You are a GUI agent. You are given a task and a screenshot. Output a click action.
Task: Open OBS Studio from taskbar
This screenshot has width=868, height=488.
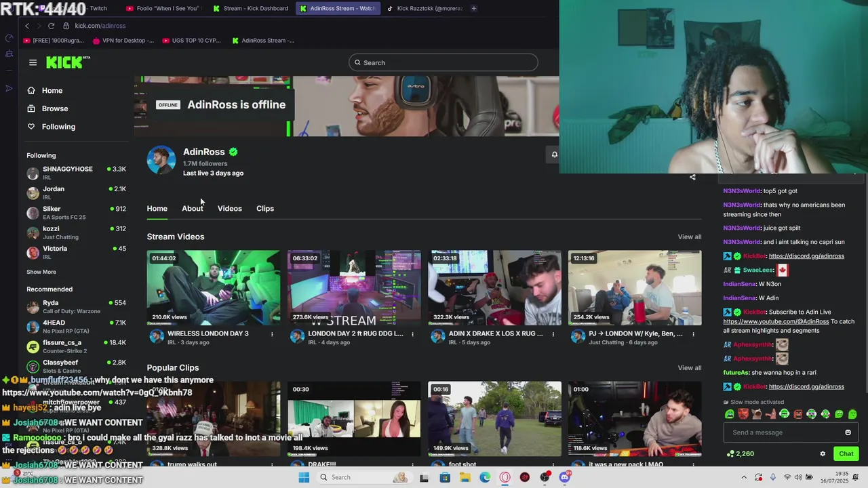[545, 477]
